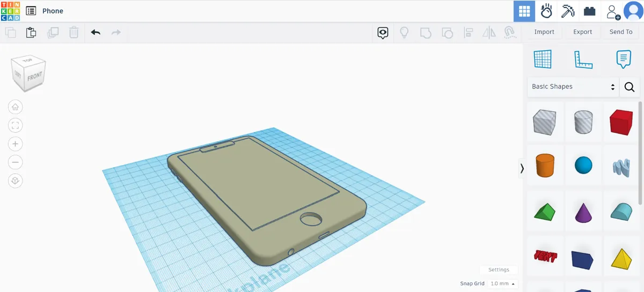The width and height of the screenshot is (644, 292).
Task: Click the Phone design name
Action: tap(53, 11)
